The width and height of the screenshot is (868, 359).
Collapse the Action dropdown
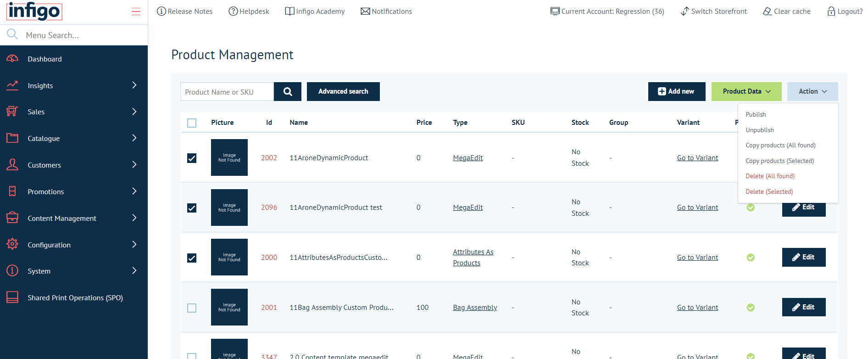[812, 91]
